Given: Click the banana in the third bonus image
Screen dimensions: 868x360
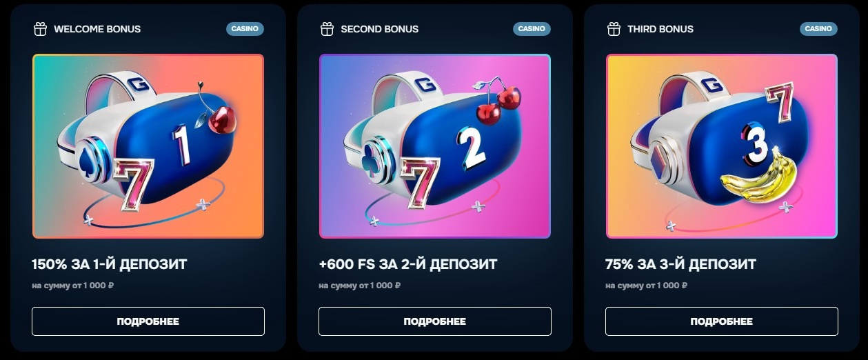Looking at the screenshot, I should 757,177.
